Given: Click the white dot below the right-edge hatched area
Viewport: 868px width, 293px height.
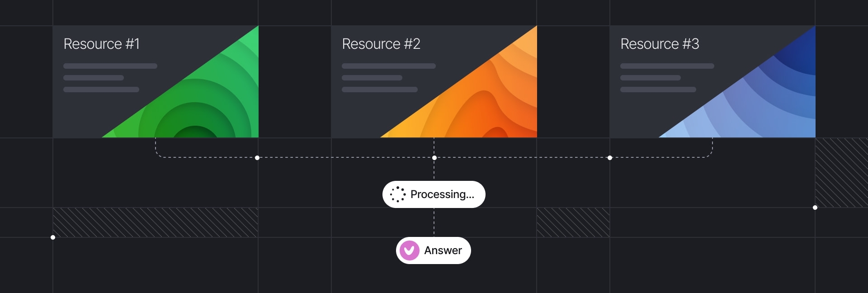Looking at the screenshot, I should click(815, 208).
